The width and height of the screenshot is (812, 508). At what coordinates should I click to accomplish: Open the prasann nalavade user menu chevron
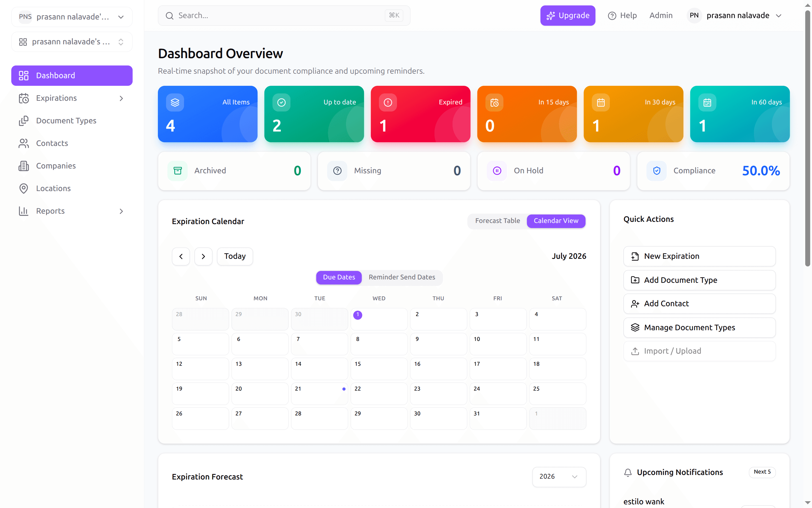click(x=778, y=16)
